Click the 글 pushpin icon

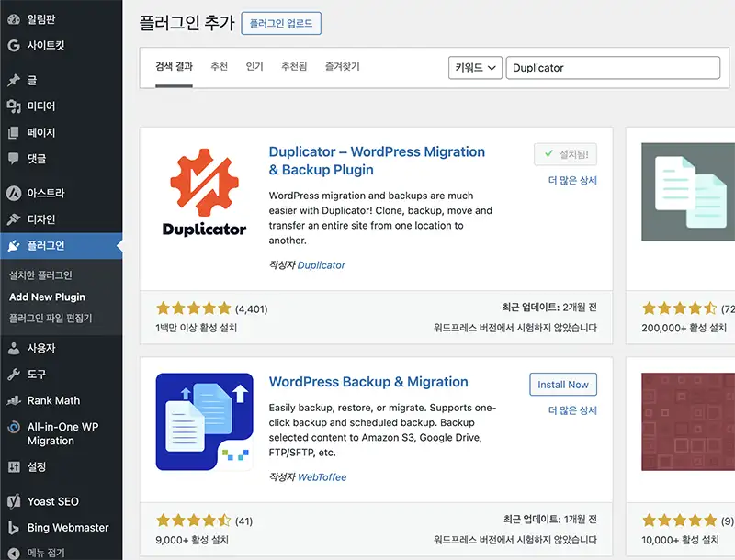[x=14, y=81]
